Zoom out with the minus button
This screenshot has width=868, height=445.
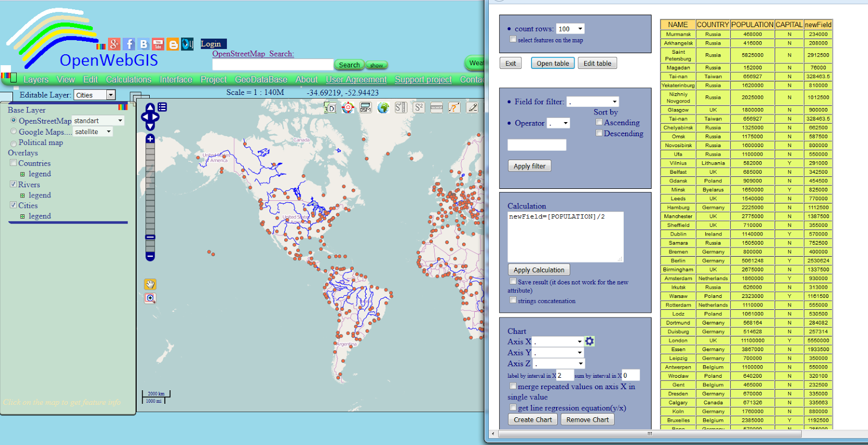[x=150, y=256]
